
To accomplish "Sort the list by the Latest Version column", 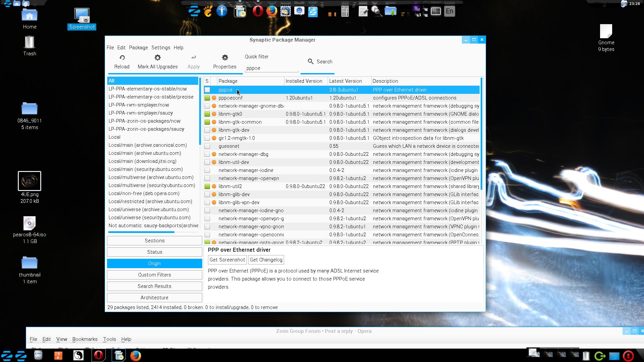I will pos(345,81).
